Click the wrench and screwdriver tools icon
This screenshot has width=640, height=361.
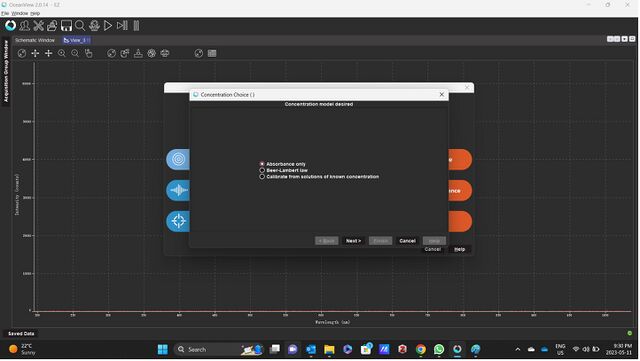coord(38,26)
